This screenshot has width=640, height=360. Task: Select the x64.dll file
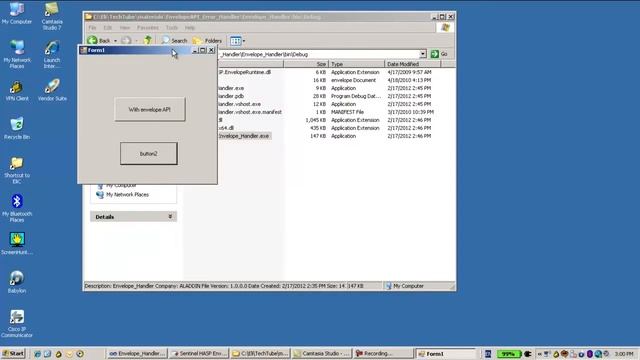226,128
